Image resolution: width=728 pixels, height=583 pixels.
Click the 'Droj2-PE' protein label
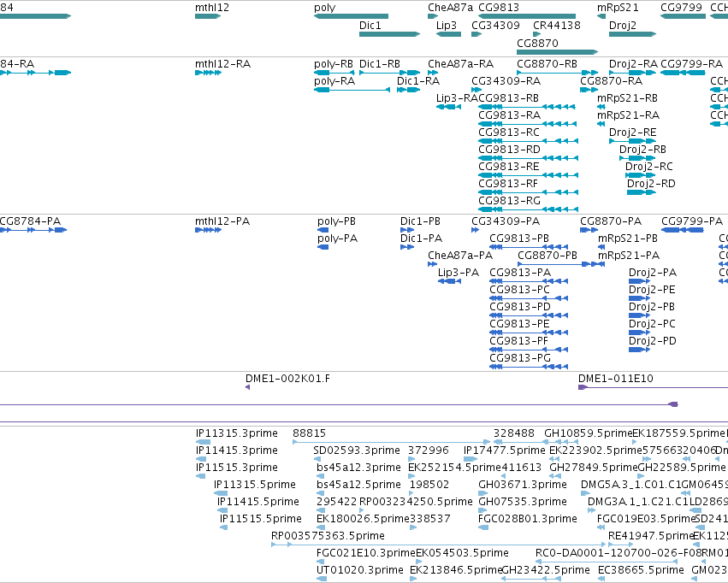652,290
